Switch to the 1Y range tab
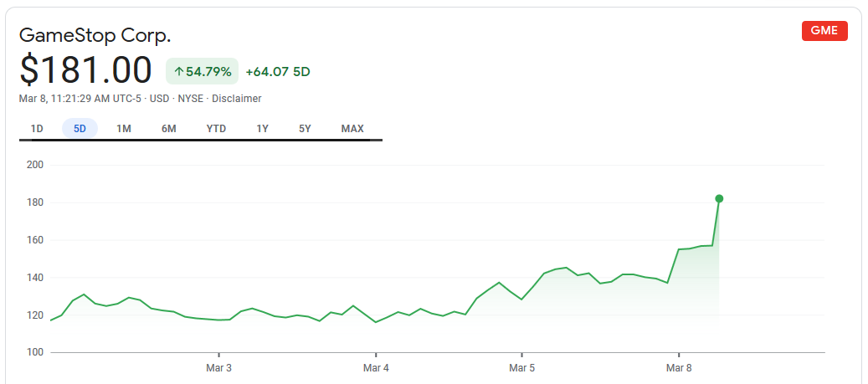The height and width of the screenshot is (384, 868). point(262,129)
